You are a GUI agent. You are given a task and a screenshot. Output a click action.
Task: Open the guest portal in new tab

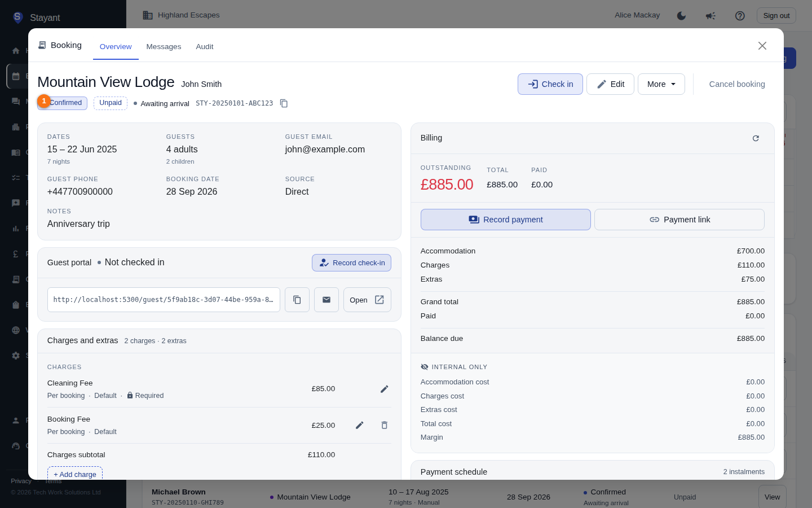[x=367, y=300]
